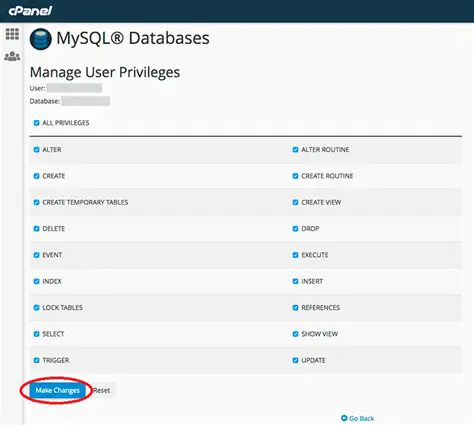Uncheck the DROP privilege
Viewport: 474px width, 425px height.
point(295,229)
